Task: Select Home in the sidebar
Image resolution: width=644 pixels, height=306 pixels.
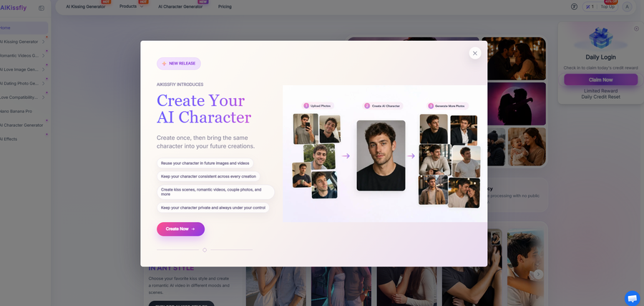Action: point(24,28)
